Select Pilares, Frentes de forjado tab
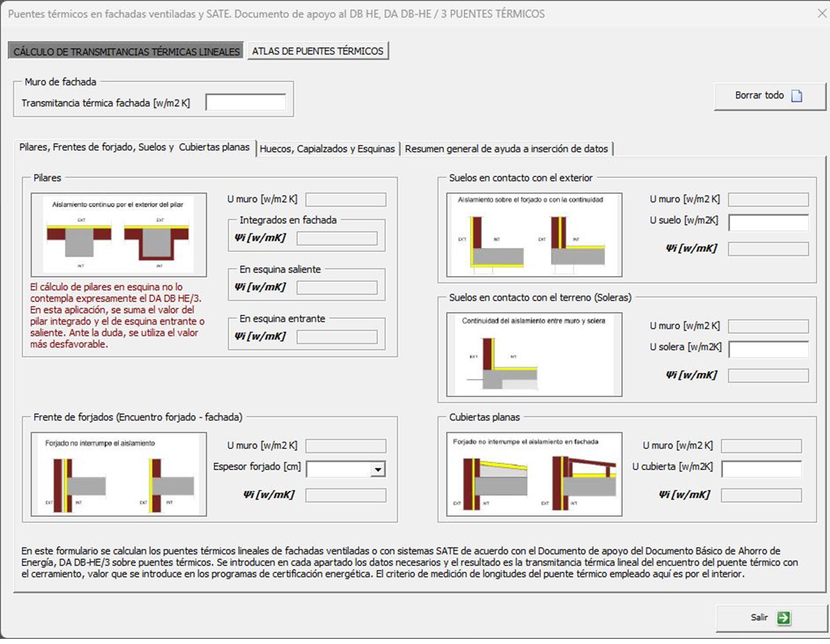Image resolution: width=830 pixels, height=644 pixels. (134, 147)
